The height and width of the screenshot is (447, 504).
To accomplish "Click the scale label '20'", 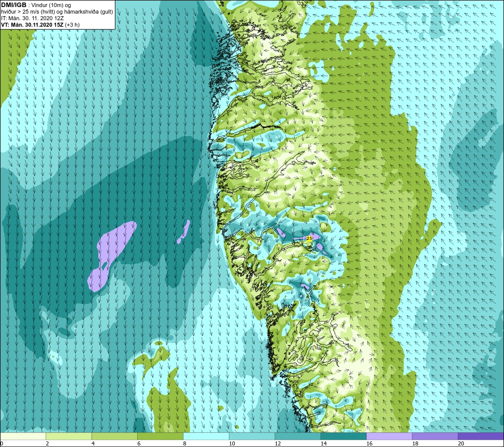I will (x=461, y=444).
